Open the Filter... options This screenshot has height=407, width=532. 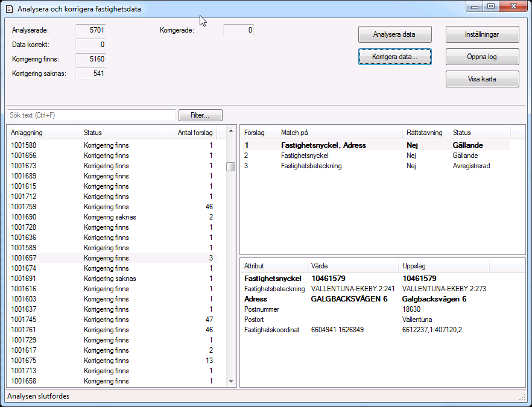tap(200, 115)
